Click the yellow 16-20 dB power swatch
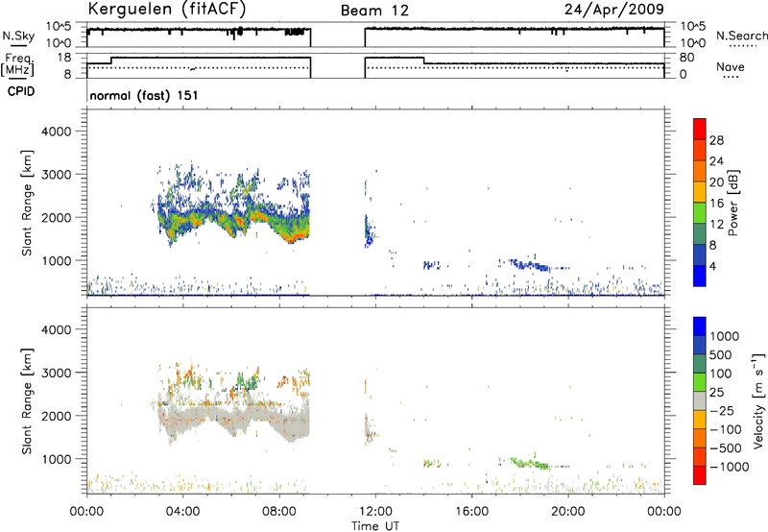Viewport: 768px width, 532px height. [x=700, y=191]
